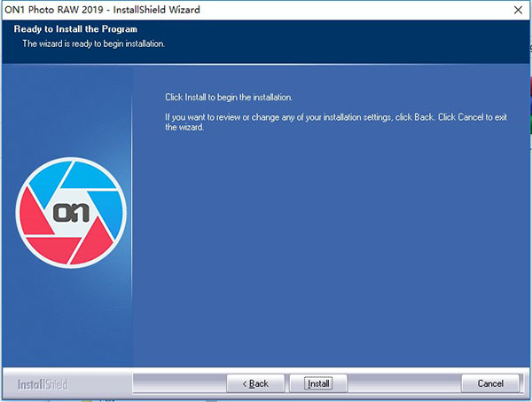The height and width of the screenshot is (402, 532).
Task: Click the 'If you want to review or change' paragraph
Action: point(336,122)
